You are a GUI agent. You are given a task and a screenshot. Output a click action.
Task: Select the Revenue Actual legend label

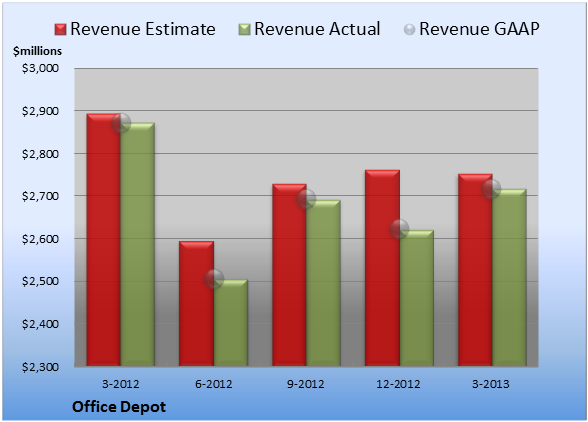317,29
